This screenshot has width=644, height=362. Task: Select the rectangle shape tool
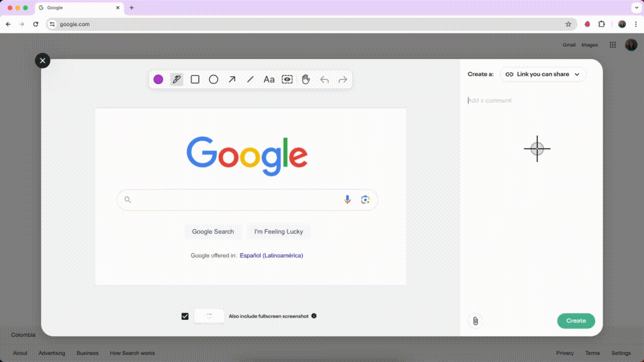coord(195,79)
